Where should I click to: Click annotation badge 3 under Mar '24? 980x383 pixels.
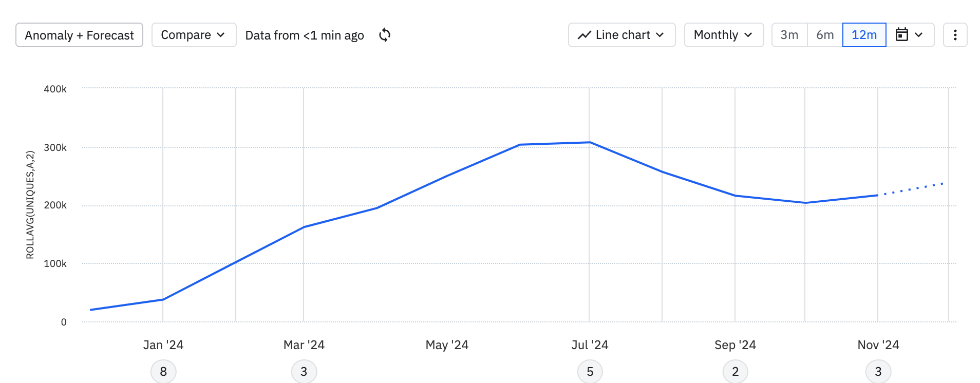coord(304,372)
